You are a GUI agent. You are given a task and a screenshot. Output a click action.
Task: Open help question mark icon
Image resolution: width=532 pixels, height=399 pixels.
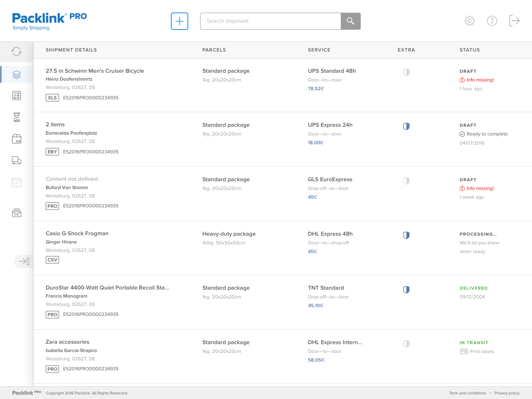(492, 21)
